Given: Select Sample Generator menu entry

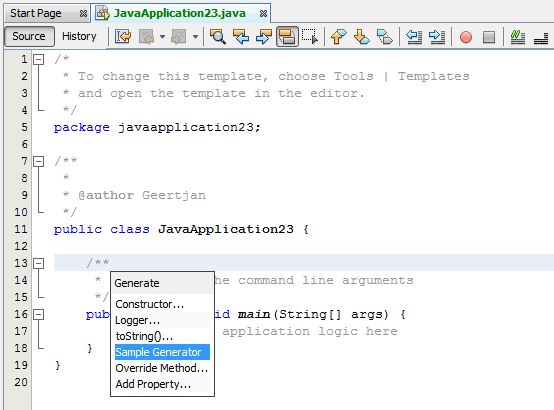Looking at the screenshot, I should click(x=162, y=352).
